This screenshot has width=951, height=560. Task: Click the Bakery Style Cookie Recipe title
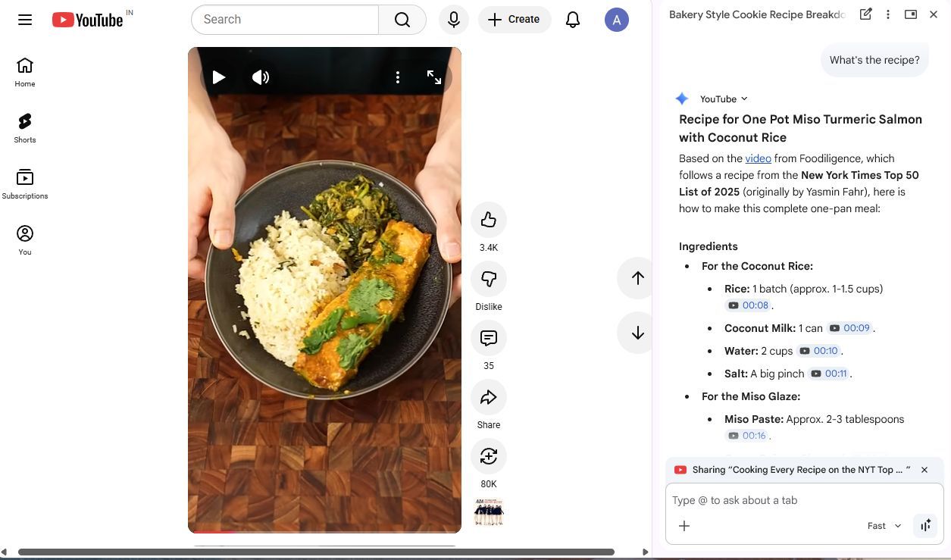pyautogui.click(x=756, y=14)
